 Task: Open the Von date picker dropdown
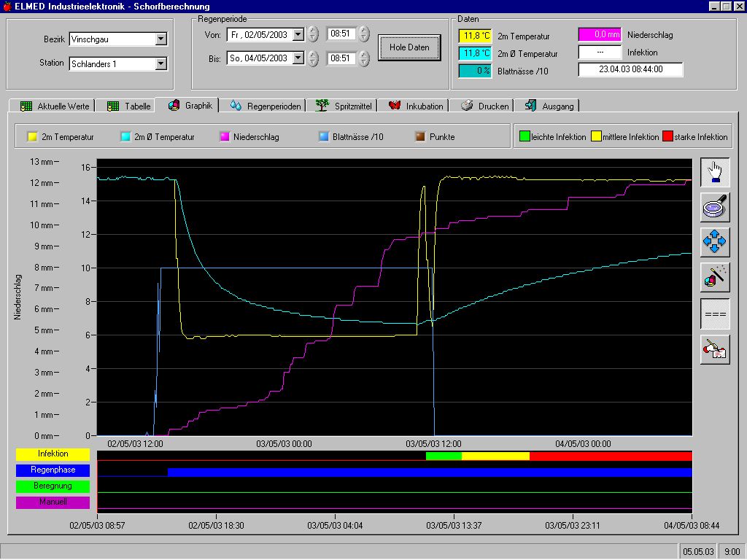pyautogui.click(x=298, y=34)
